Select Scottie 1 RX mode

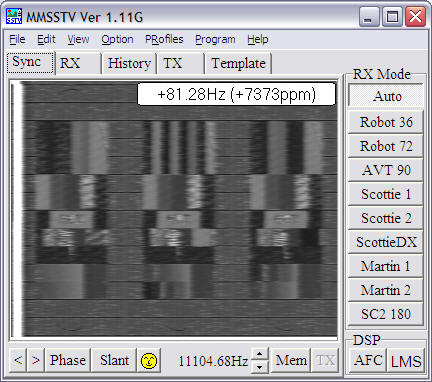click(x=386, y=194)
